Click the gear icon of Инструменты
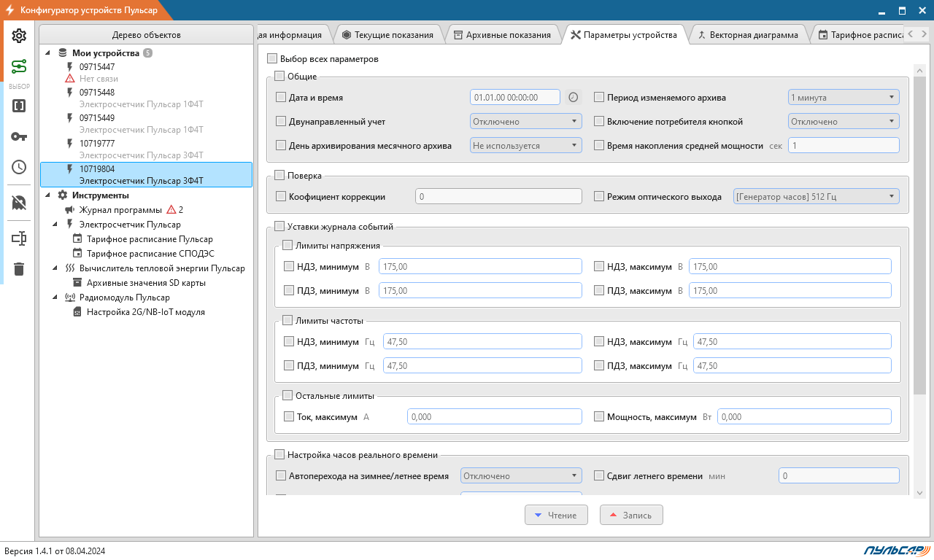The width and height of the screenshot is (934, 560). [63, 195]
